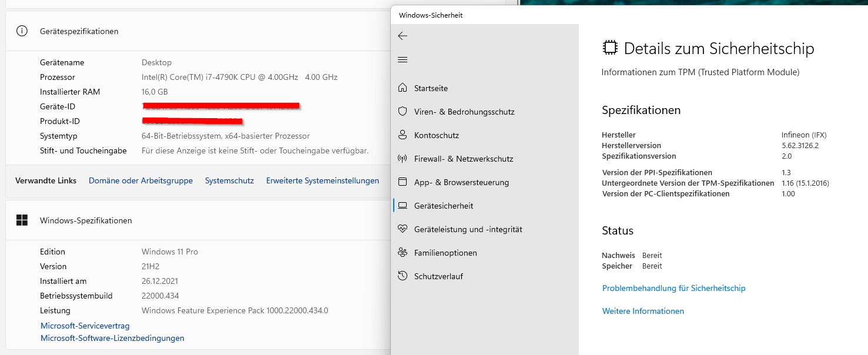Click the Startseite home icon
Viewport: 868px width, 355px height.
pyautogui.click(x=403, y=88)
